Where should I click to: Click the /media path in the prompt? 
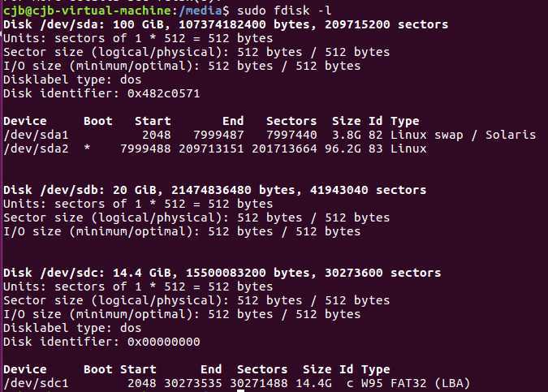(x=200, y=11)
